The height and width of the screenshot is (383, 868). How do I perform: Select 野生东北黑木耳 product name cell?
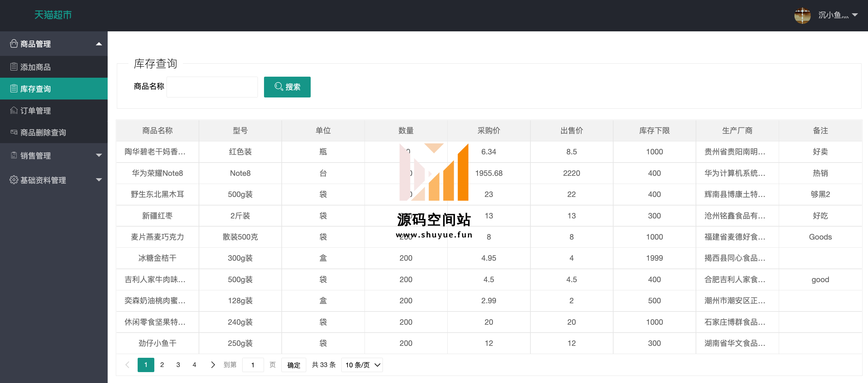(x=157, y=194)
